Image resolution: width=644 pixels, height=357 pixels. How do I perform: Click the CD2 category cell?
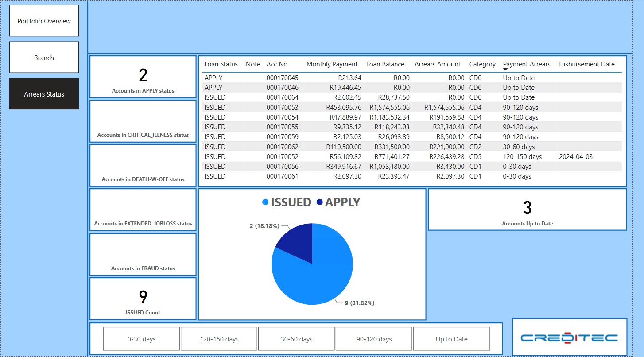(x=475, y=147)
